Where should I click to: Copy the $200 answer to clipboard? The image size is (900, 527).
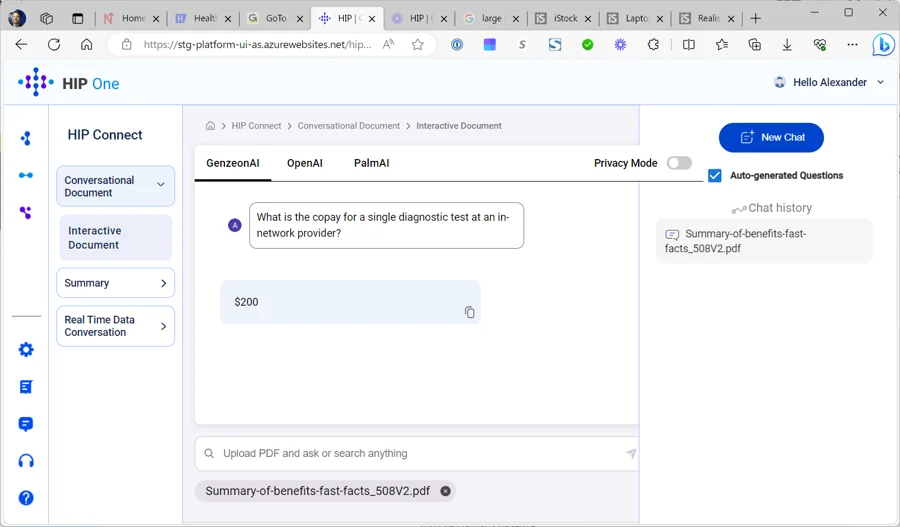(x=470, y=312)
